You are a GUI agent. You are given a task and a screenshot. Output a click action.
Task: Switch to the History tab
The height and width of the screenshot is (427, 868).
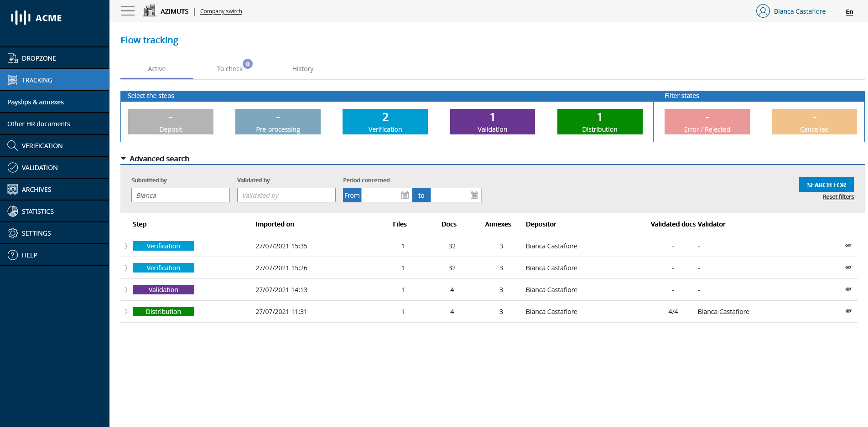click(302, 69)
